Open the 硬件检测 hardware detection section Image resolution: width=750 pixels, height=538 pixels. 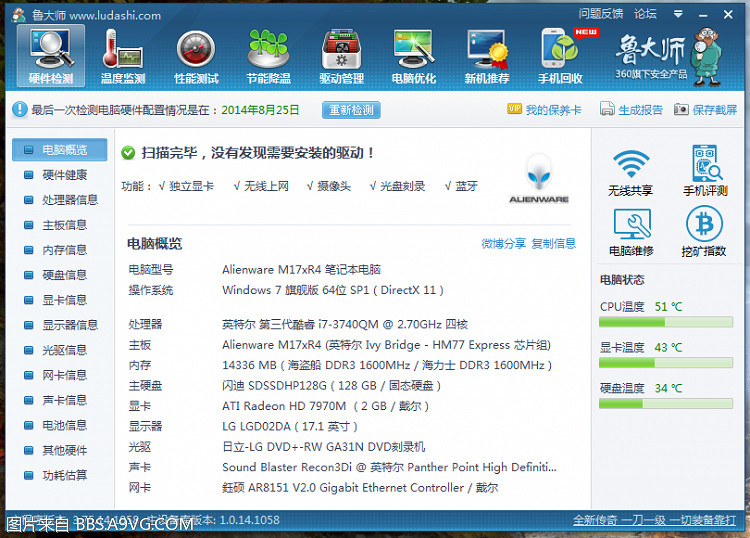click(51, 56)
